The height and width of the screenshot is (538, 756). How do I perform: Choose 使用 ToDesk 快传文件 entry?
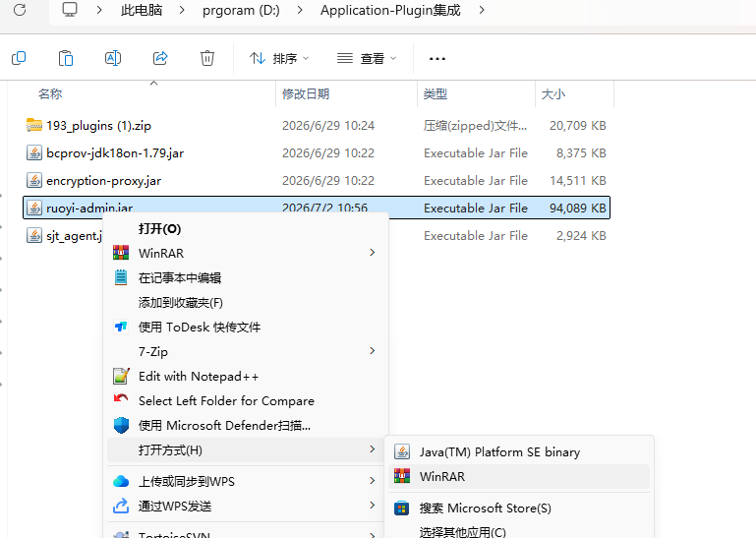pyautogui.click(x=247, y=327)
